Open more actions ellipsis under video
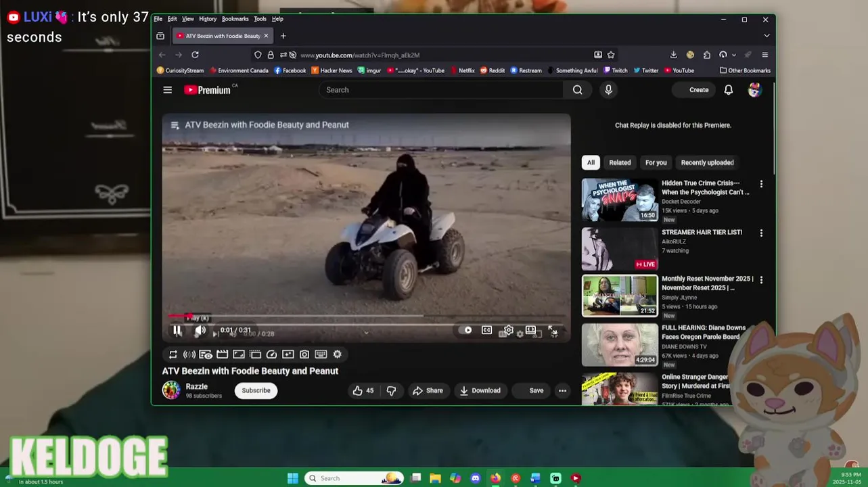This screenshot has height=487, width=868. pyautogui.click(x=562, y=390)
